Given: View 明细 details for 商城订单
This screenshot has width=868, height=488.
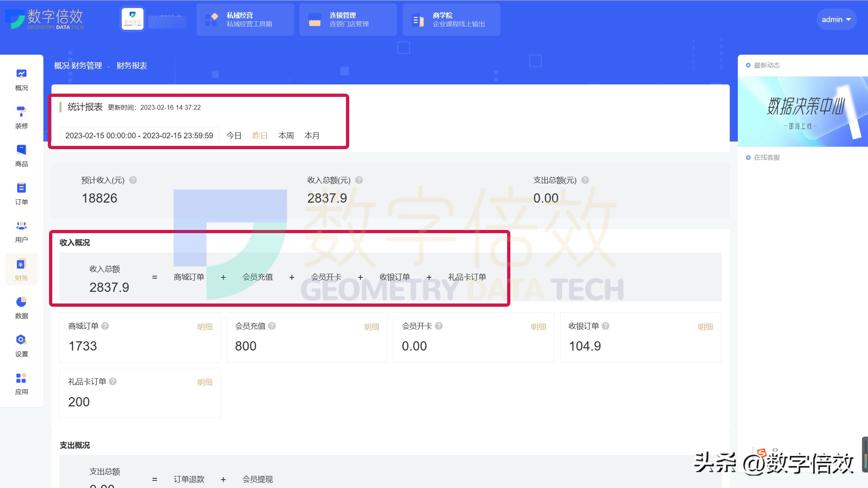Looking at the screenshot, I should point(205,326).
